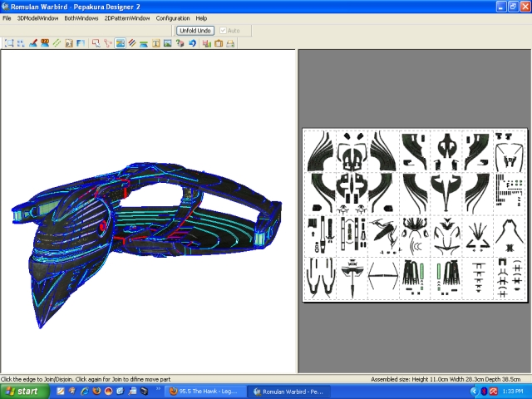Click the green dashed fold lines icon
The width and height of the screenshot is (532, 399).
(x=57, y=43)
